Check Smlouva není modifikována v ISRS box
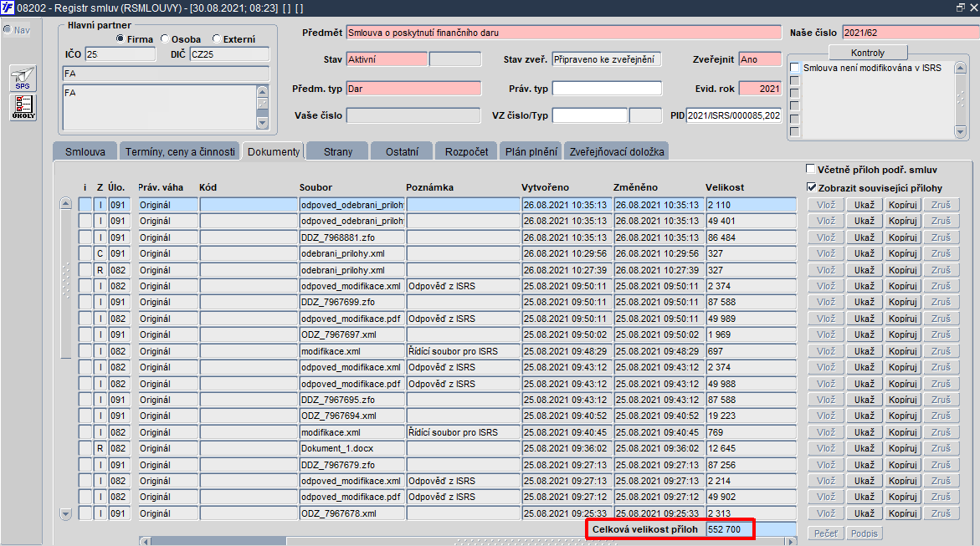This screenshot has height=546, width=980. (794, 68)
